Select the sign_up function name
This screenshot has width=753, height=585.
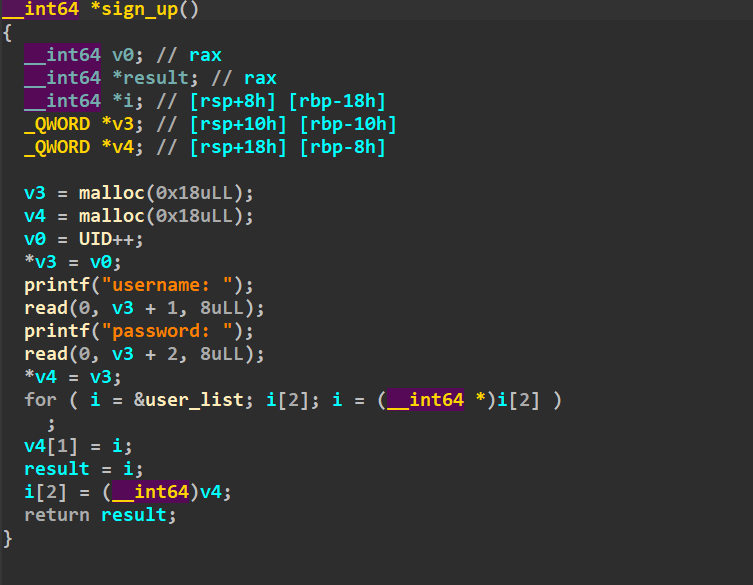(x=139, y=9)
